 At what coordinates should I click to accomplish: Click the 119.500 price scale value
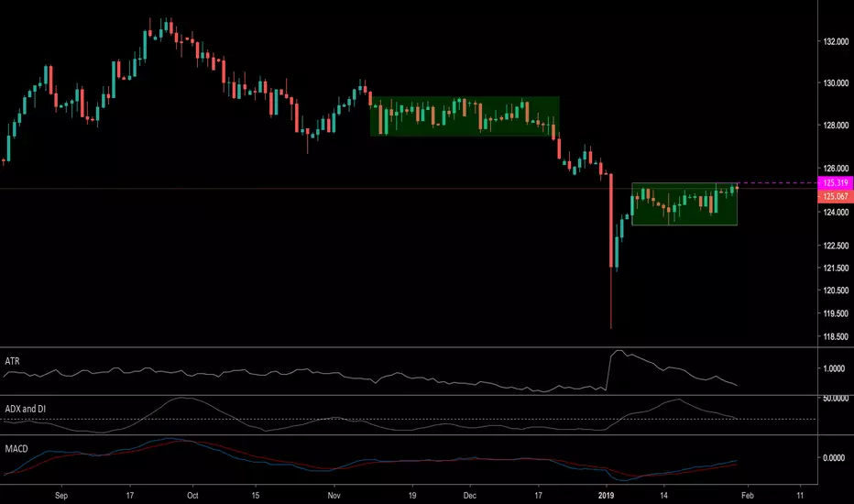pos(836,313)
